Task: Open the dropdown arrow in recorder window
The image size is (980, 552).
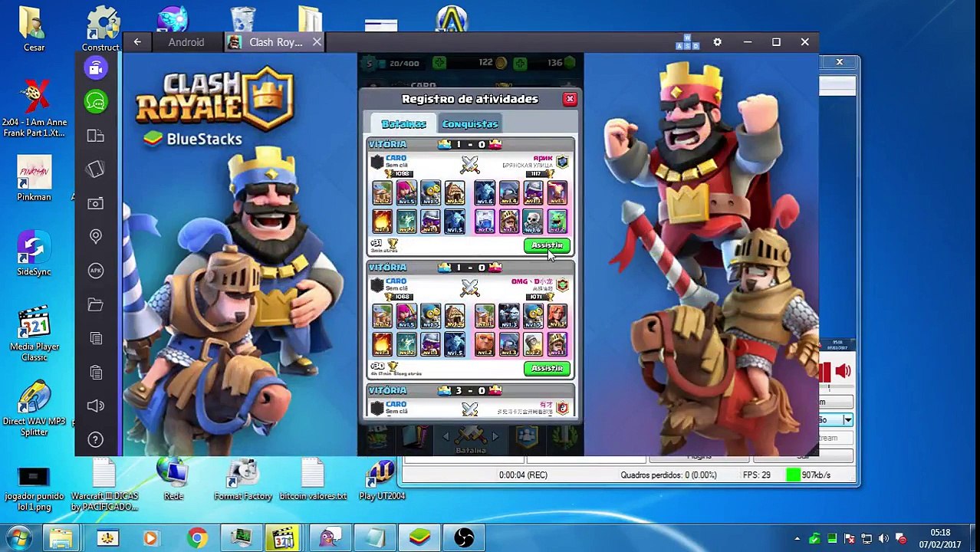Action: pos(847,420)
